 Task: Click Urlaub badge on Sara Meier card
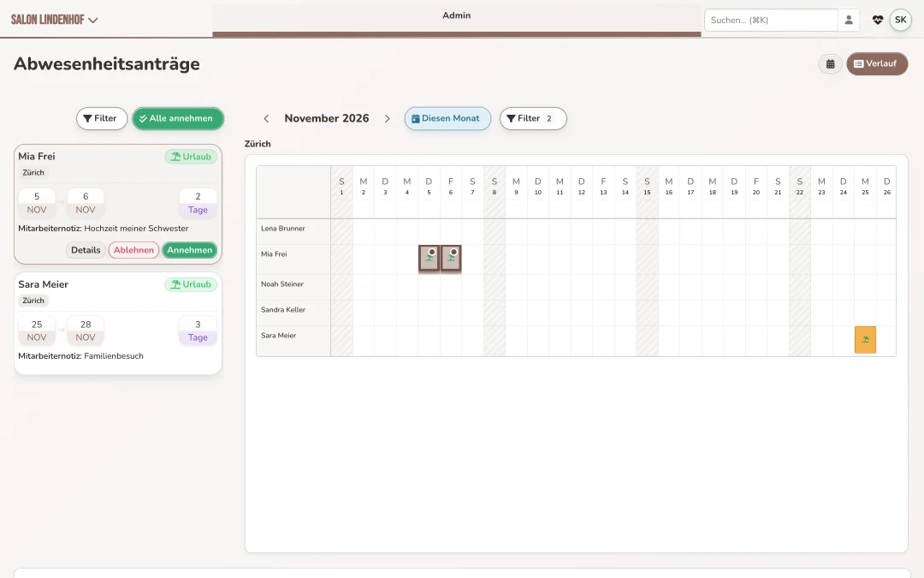point(191,284)
